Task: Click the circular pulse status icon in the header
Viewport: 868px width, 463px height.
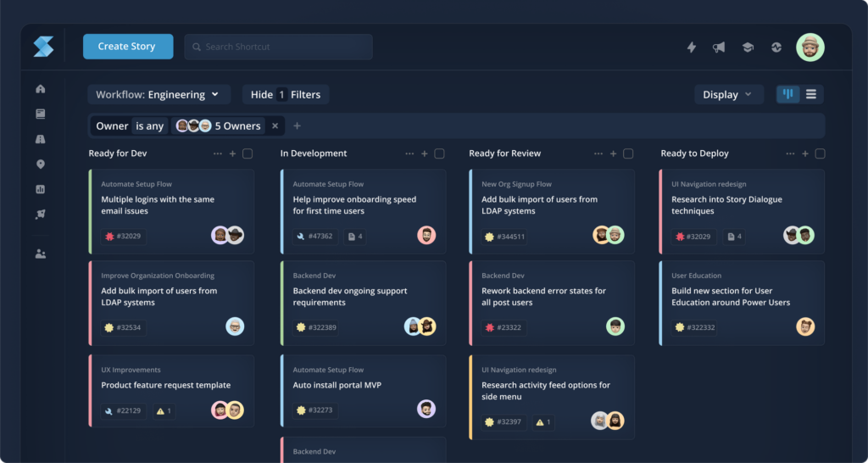Action: (x=776, y=47)
